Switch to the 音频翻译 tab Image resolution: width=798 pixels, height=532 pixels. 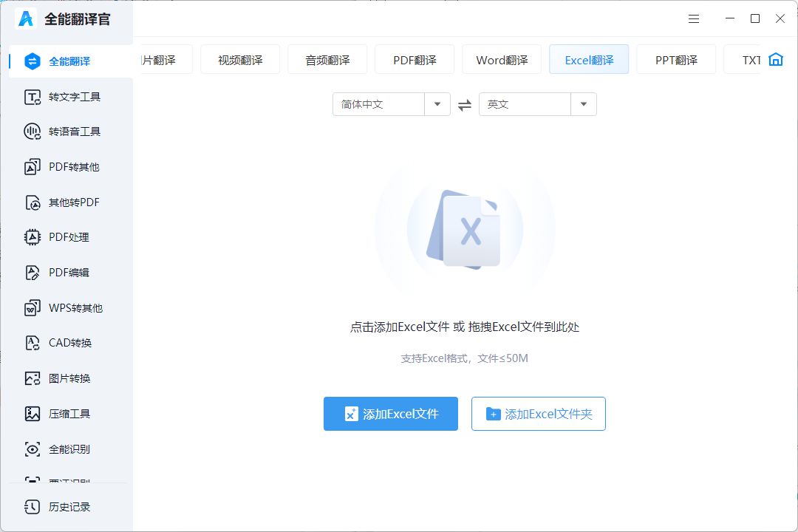click(x=327, y=60)
